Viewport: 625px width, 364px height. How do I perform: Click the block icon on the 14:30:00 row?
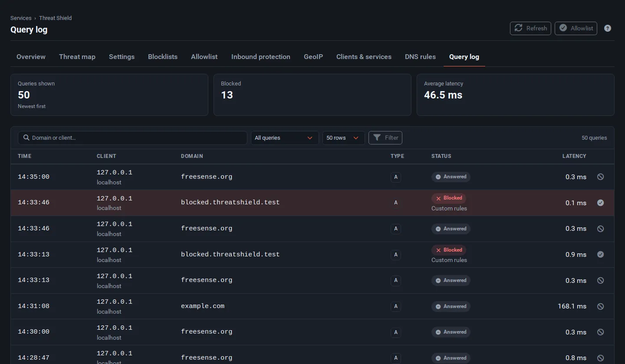coord(600,332)
